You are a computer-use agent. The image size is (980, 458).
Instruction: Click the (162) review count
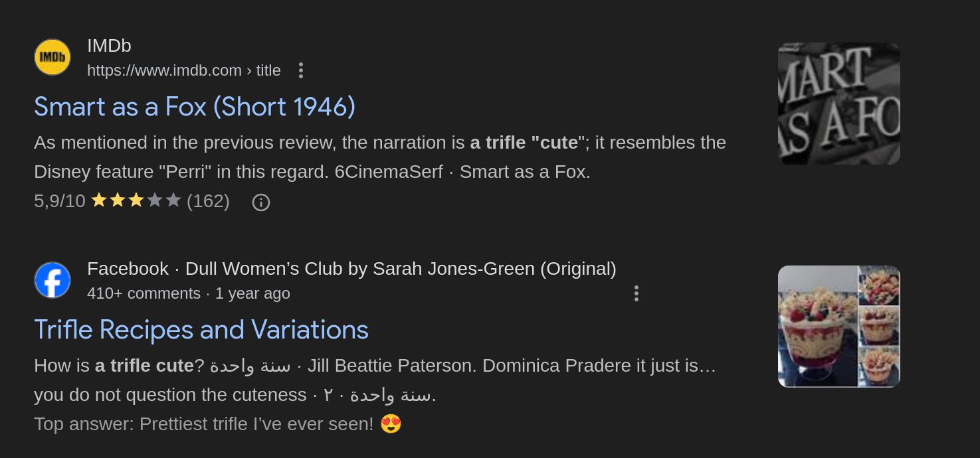(208, 201)
